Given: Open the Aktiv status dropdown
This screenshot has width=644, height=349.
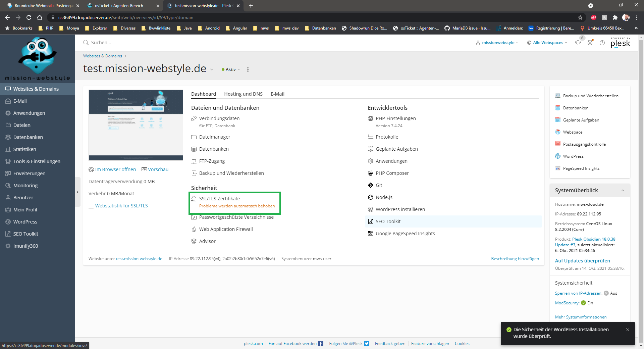Looking at the screenshot, I should [x=231, y=69].
